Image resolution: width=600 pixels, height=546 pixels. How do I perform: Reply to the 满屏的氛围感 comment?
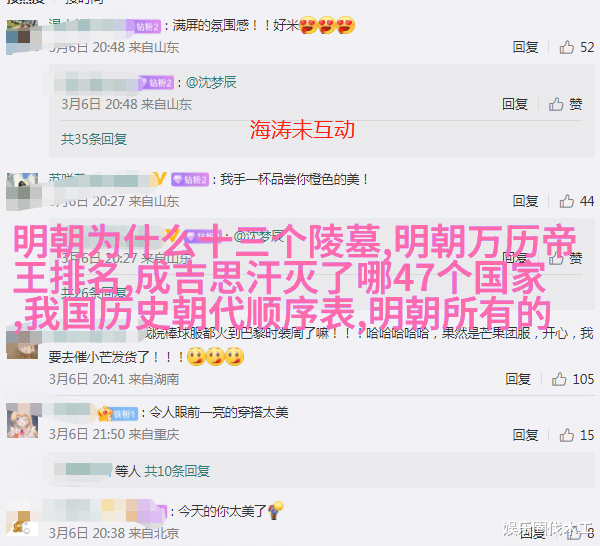tap(525, 47)
